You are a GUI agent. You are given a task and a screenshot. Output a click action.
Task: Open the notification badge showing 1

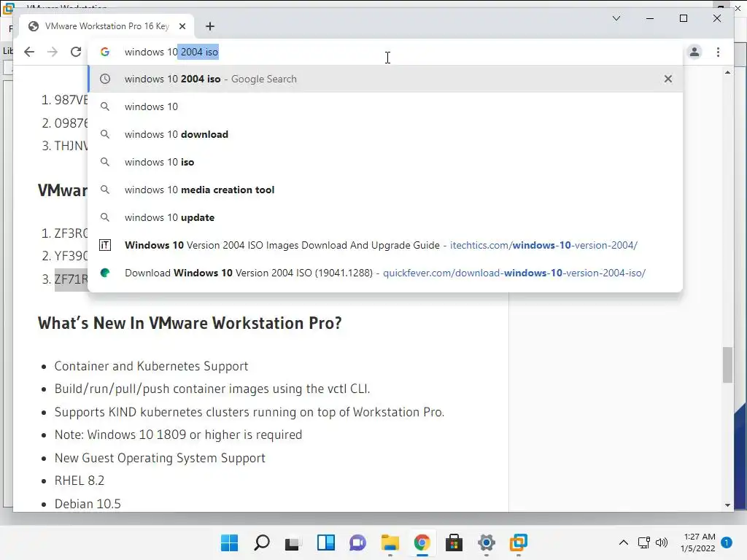(727, 542)
